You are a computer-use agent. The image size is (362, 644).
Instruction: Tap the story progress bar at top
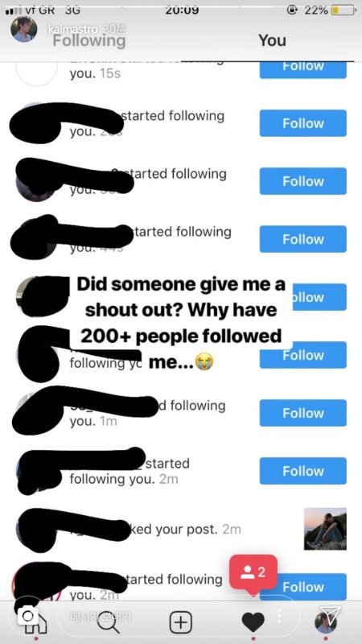pos(181,7)
